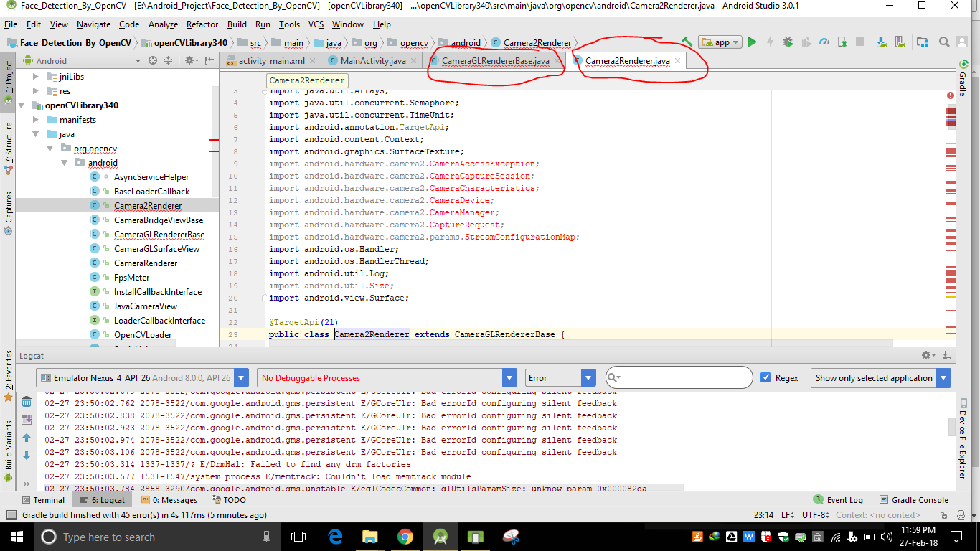The image size is (980, 551).
Task: Click the UTF-8 encoding in status bar
Action: 814,515
